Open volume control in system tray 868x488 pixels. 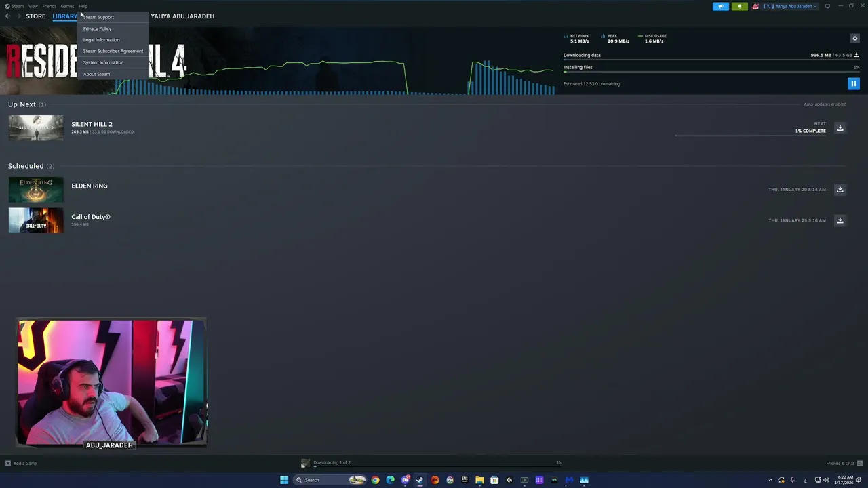pos(826,480)
